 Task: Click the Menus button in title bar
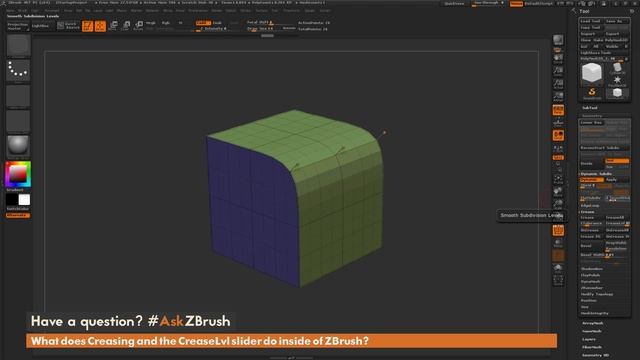pos(516,4)
